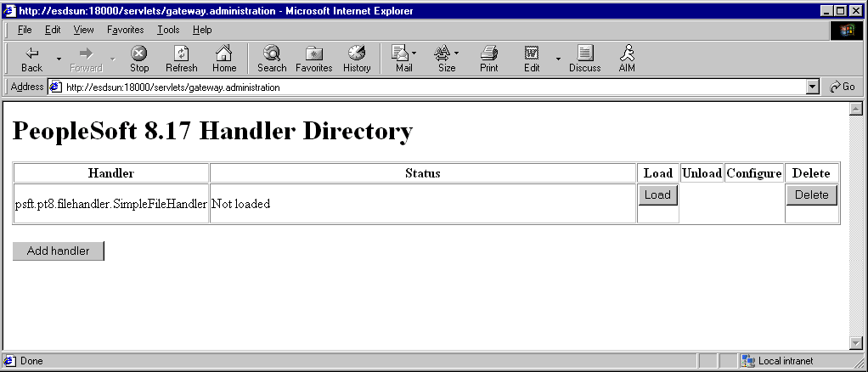Click vertical scrollbar up arrow
868x372 pixels.
pyautogui.click(x=856, y=109)
